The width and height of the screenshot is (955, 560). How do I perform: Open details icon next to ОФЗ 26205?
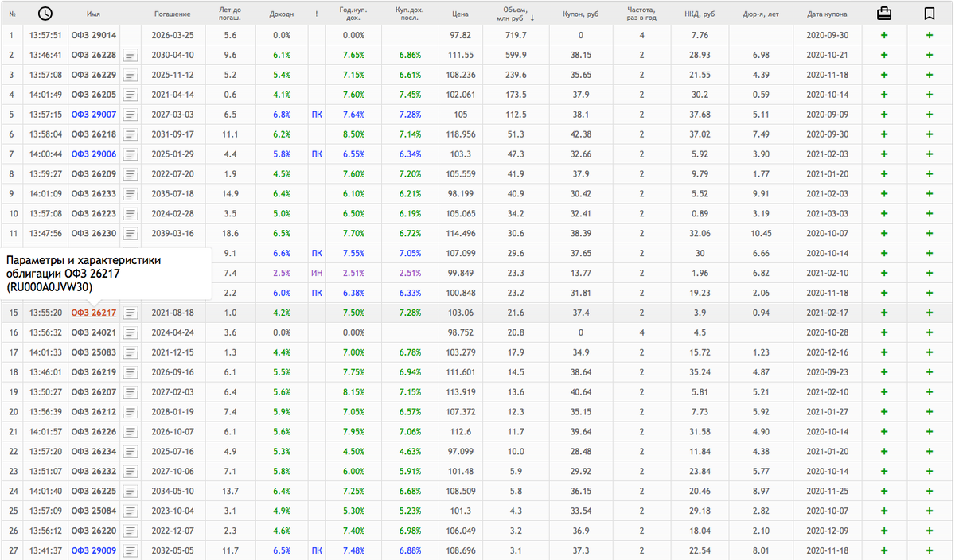(x=131, y=95)
